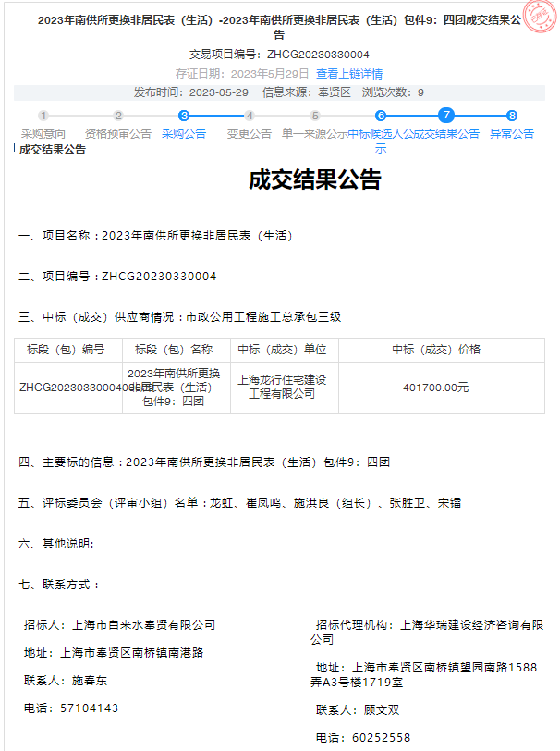Select step 5 circle 单一来源公示
This screenshot has height=751, width=560.
coord(315,116)
